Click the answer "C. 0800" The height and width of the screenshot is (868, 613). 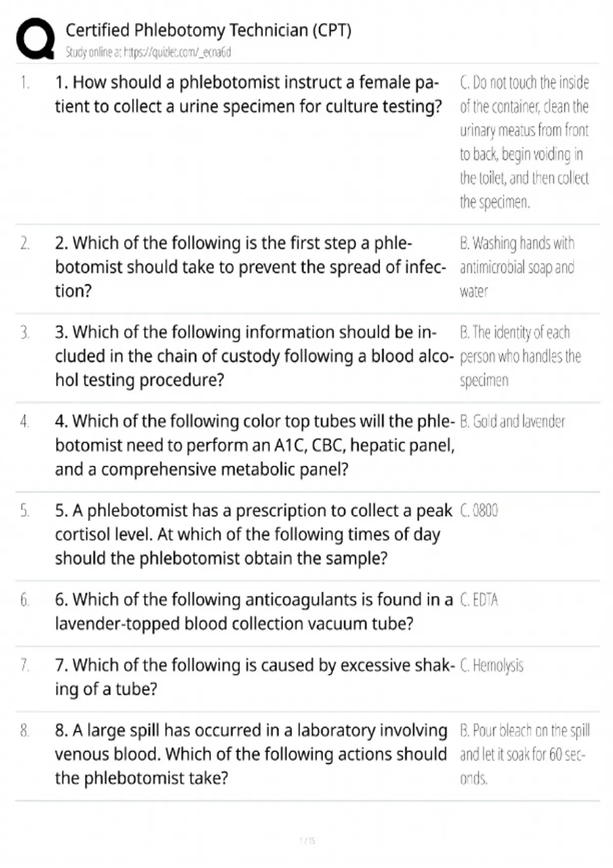(479, 511)
